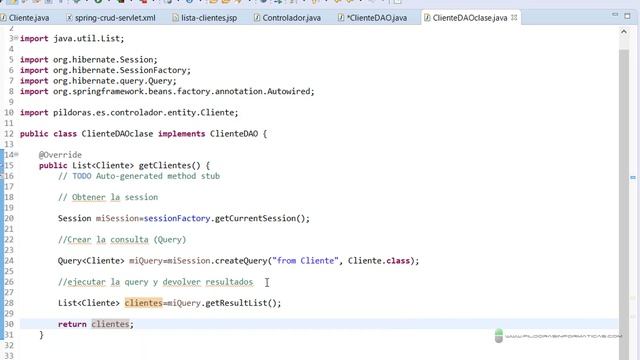640x360 pixels.
Task: Switch to the Cliente.java tab
Action: click(x=25, y=18)
